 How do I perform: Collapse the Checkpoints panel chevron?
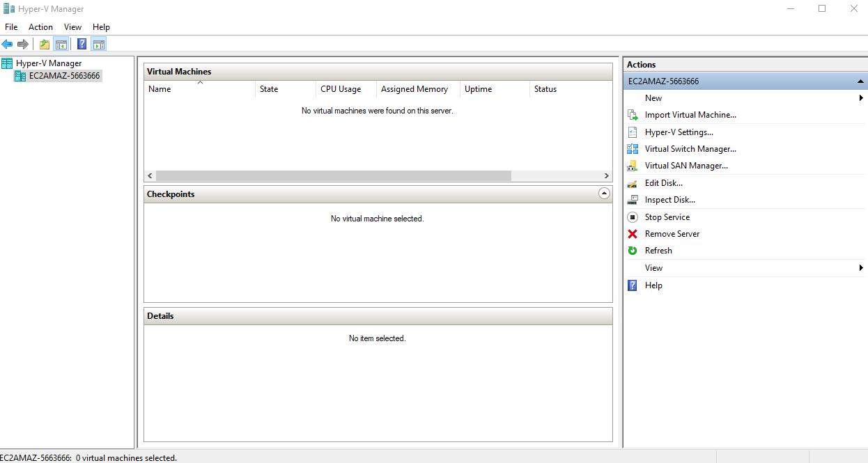point(604,194)
